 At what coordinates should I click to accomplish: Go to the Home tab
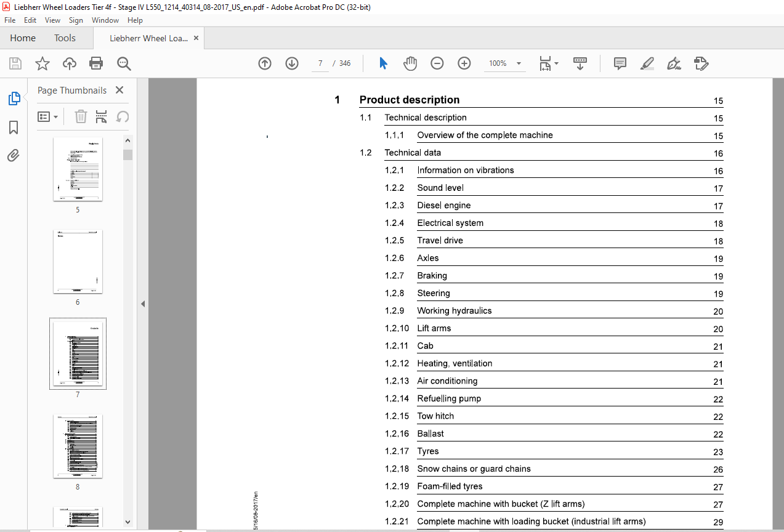coord(23,38)
